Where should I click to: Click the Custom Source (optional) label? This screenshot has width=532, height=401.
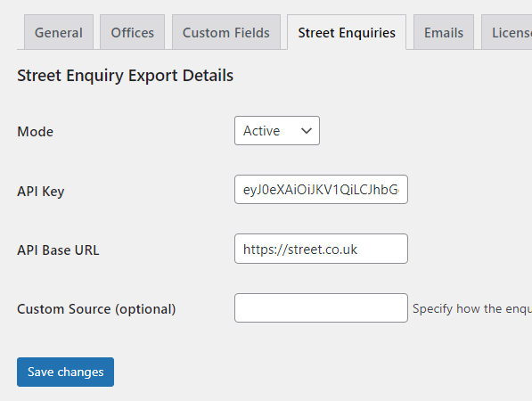click(96, 309)
